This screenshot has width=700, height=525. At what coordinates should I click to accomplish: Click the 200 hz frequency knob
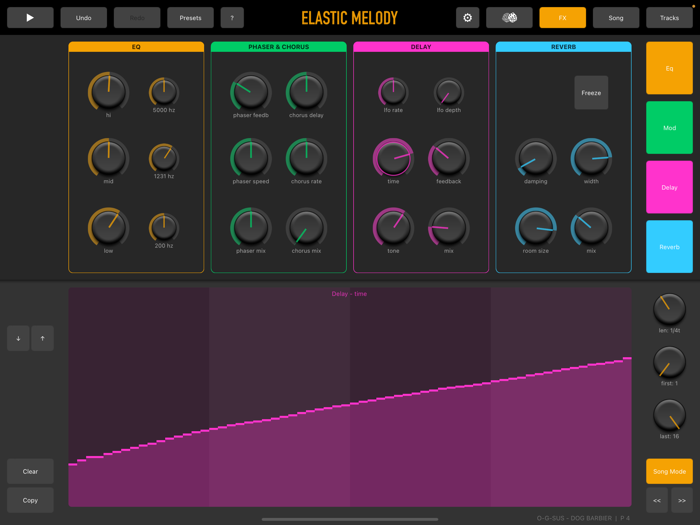tap(164, 227)
